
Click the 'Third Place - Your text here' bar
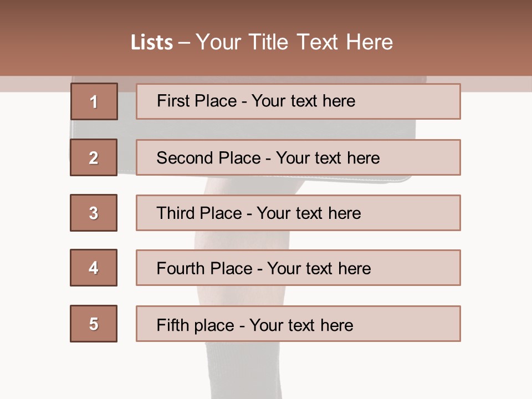[298, 213]
